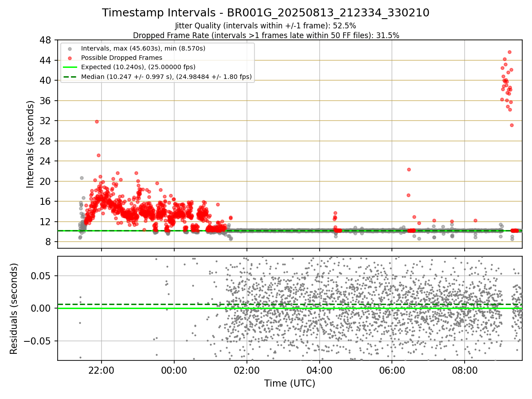
Task: Click the "28" y-axis tick label
Action: (46, 141)
